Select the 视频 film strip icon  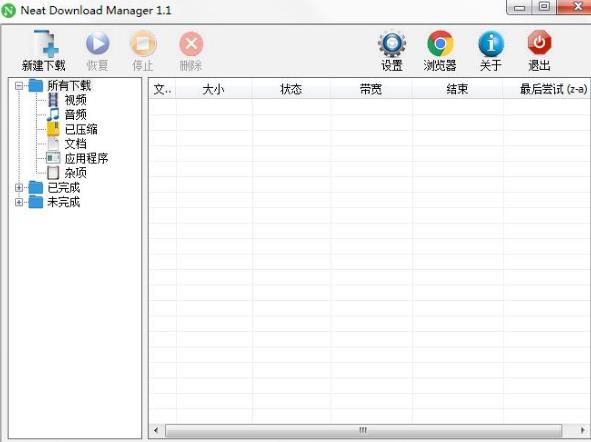point(53,100)
